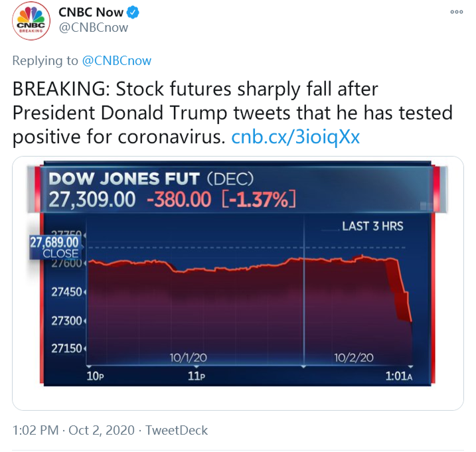The image size is (476, 452).
Task: Click the blue verified badge
Action: click(133, 12)
